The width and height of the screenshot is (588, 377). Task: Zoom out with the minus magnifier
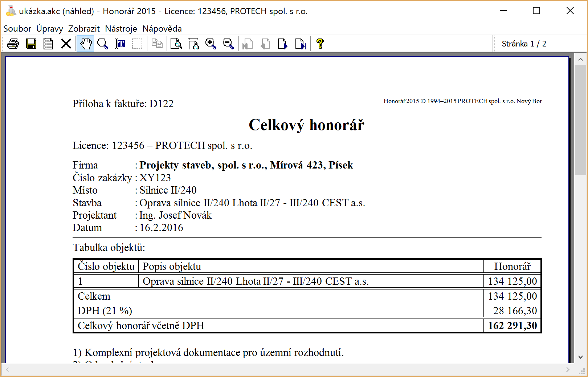click(228, 44)
